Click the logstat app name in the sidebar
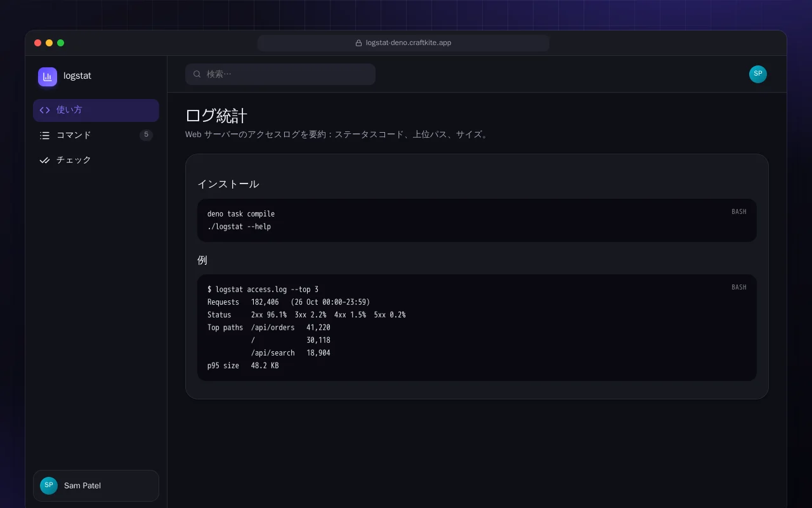Viewport: 812px width, 508px height. tap(77, 76)
